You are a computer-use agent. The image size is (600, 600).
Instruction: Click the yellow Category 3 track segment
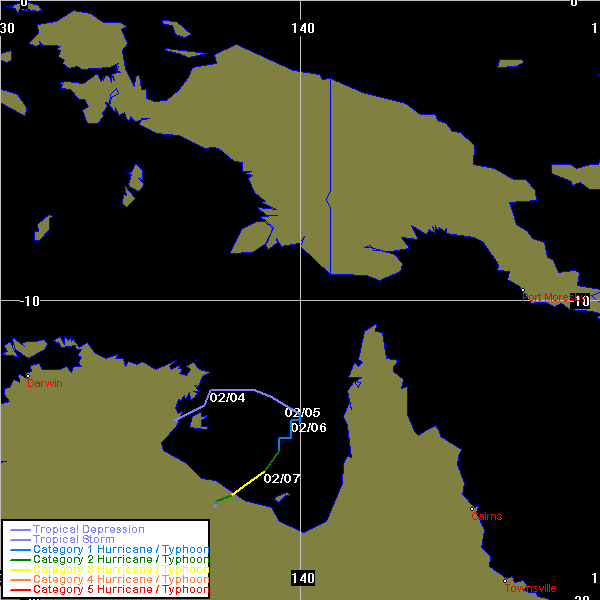pyautogui.click(x=249, y=482)
